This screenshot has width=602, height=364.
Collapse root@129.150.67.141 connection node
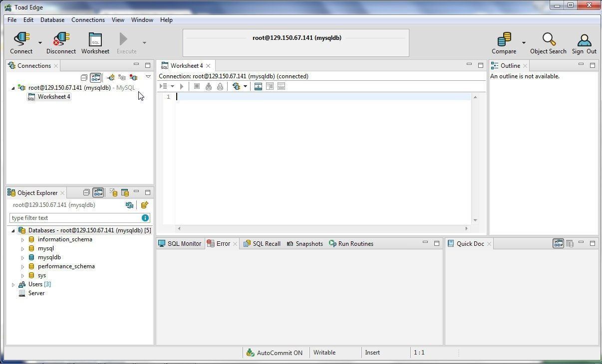13,88
